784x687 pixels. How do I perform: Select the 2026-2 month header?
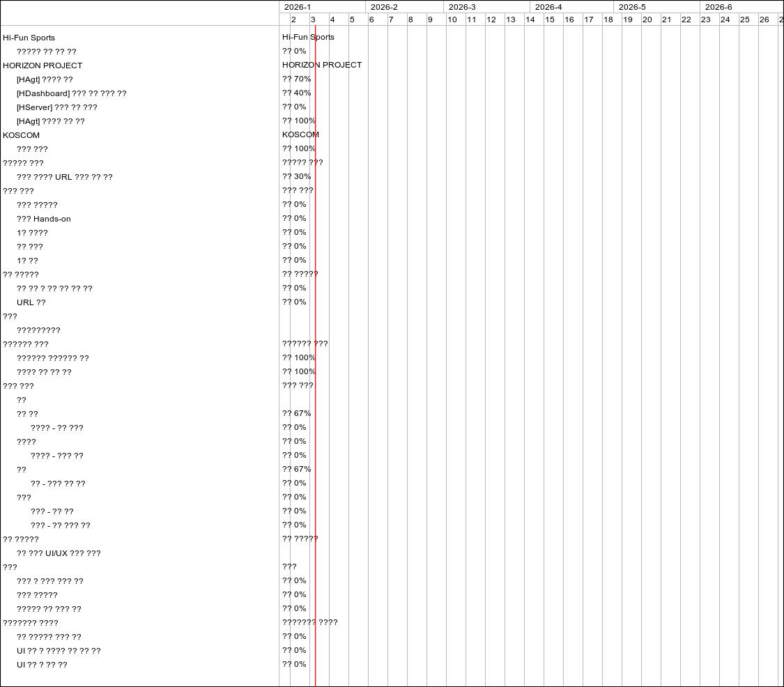[x=384, y=7]
